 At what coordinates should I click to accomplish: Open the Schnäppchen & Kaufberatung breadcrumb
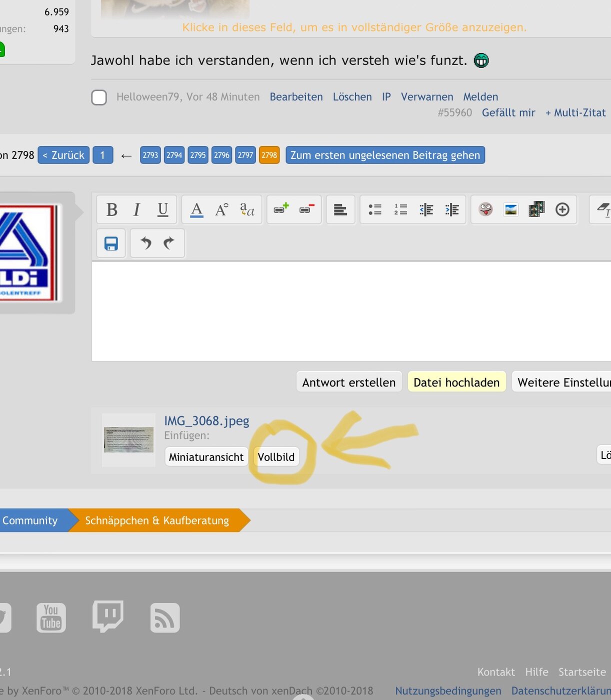tap(157, 520)
